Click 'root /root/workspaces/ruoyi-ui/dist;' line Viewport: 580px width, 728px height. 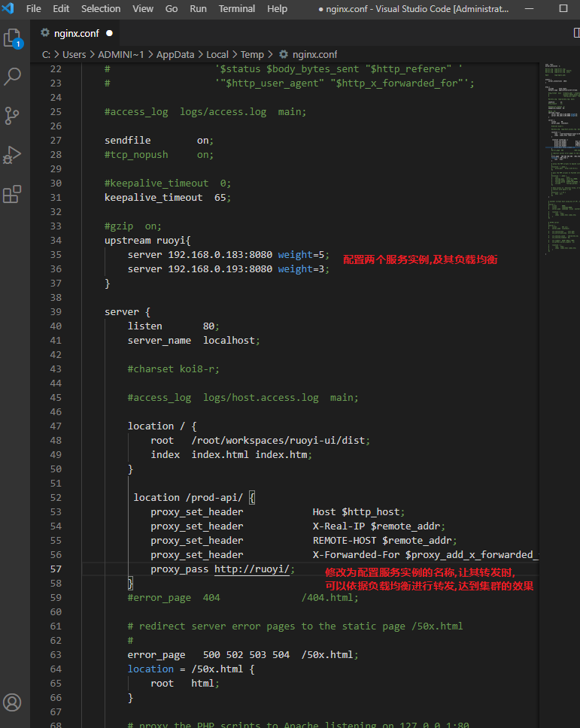260,440
